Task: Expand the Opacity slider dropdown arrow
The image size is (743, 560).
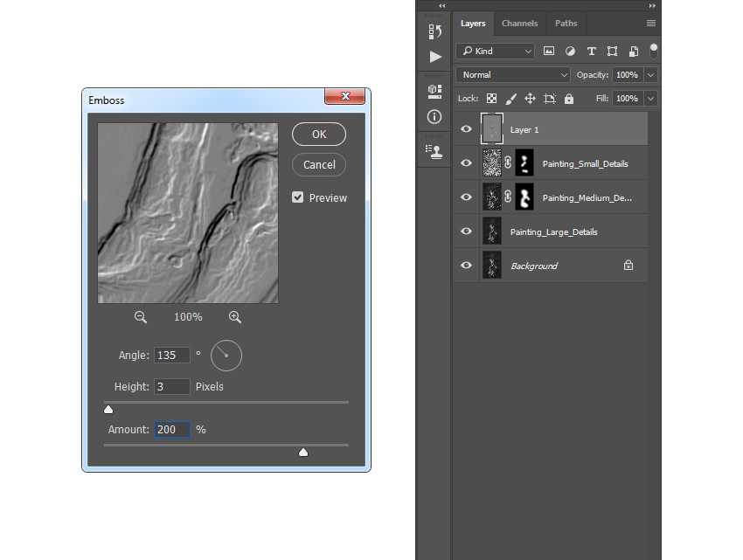Action: pyautogui.click(x=650, y=75)
